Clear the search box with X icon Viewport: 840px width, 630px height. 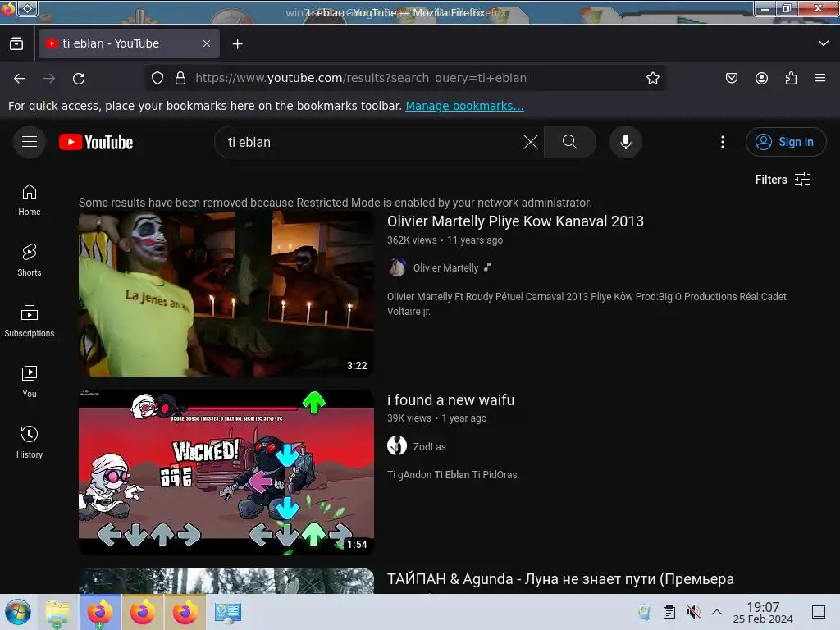point(531,142)
